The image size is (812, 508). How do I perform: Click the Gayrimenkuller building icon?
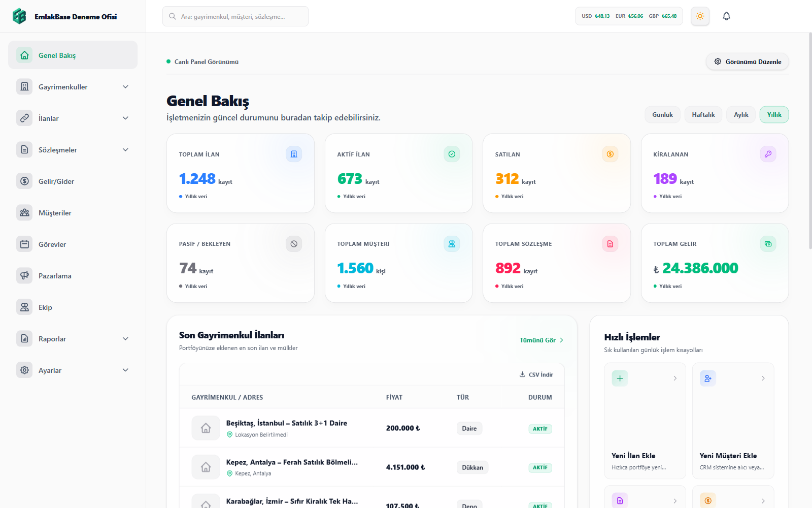[24, 86]
